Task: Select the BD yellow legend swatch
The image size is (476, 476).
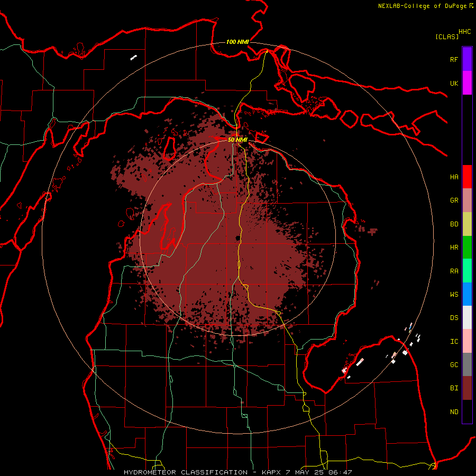Action: pyautogui.click(x=467, y=224)
